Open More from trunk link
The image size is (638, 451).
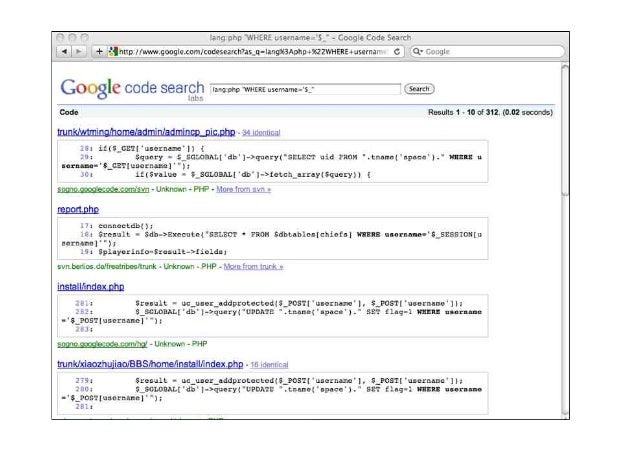253,267
